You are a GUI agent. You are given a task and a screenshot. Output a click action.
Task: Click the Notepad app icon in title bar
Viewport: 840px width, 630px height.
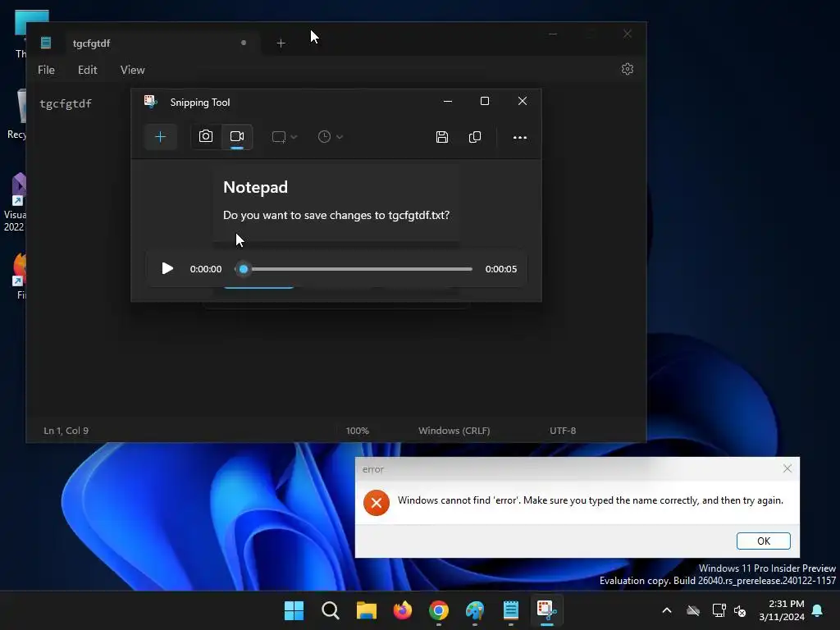46,43
